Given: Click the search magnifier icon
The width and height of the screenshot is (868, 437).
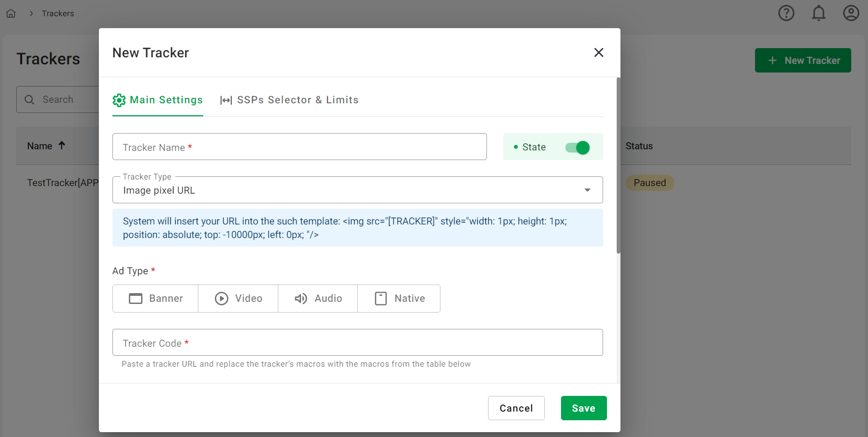Looking at the screenshot, I should [x=30, y=100].
